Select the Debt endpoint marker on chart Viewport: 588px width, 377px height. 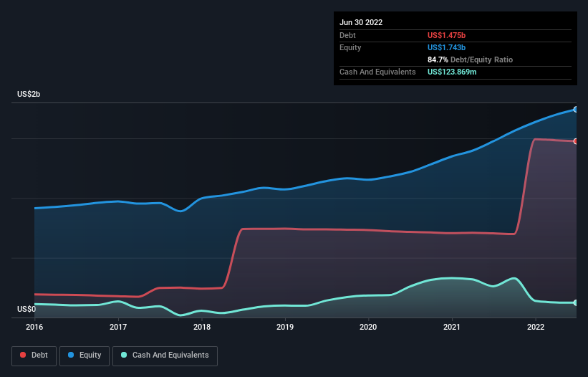pyautogui.click(x=576, y=141)
